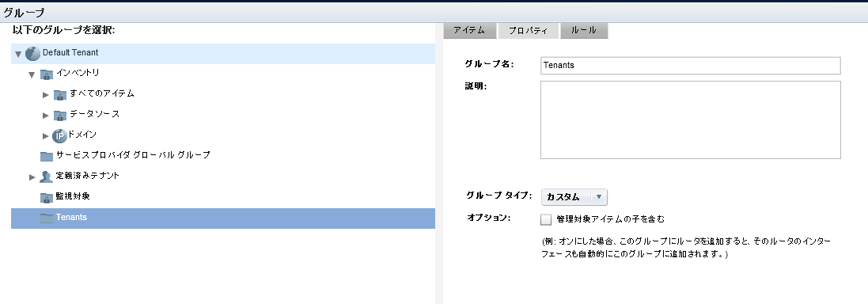Click the インベントリ locked folder icon

coord(47,74)
